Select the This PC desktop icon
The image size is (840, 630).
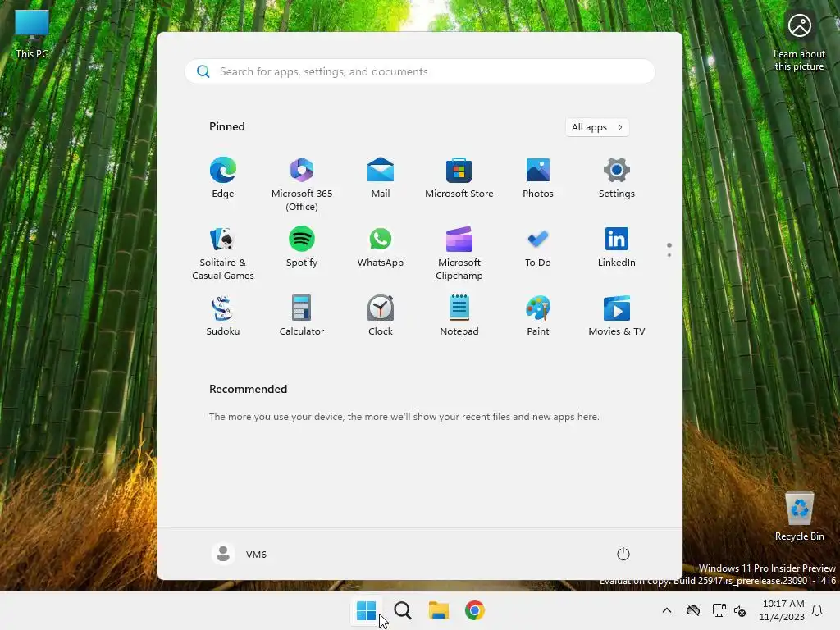(32, 34)
